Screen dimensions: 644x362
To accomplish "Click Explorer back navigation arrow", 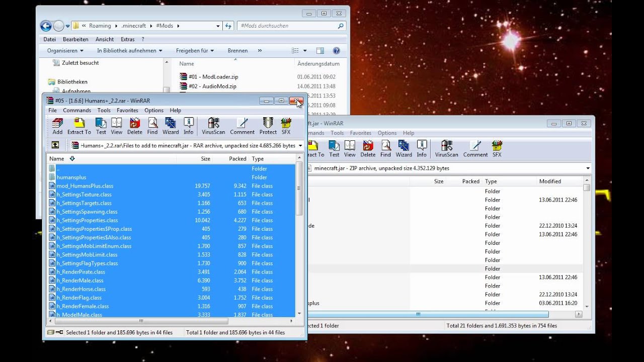I will (x=46, y=26).
